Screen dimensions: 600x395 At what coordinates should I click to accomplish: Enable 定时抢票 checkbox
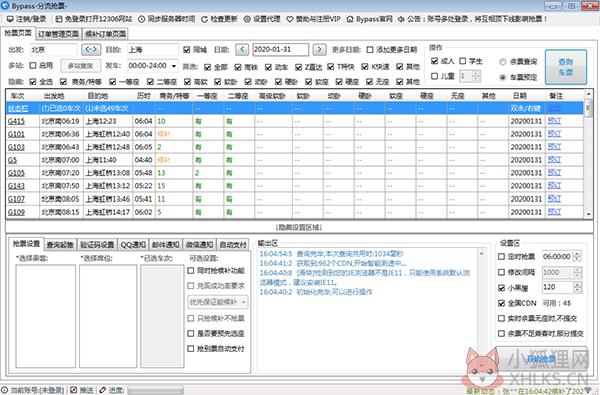click(x=501, y=256)
